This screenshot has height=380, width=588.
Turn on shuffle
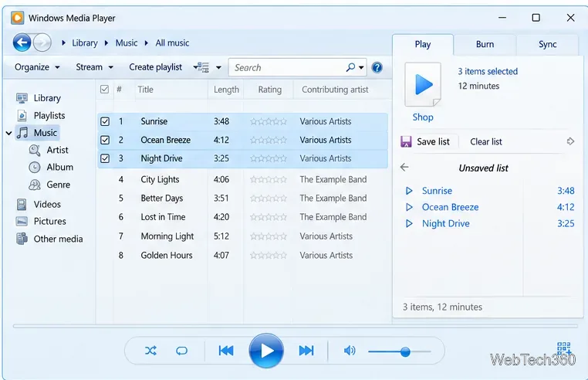pyautogui.click(x=150, y=351)
